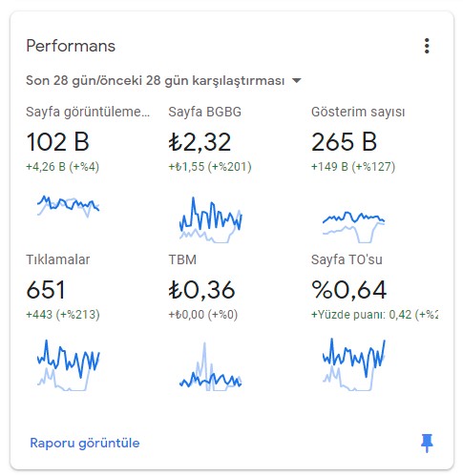Expand the date range comparison dropdown arrow
This screenshot has height=476, width=463.
click(x=297, y=81)
